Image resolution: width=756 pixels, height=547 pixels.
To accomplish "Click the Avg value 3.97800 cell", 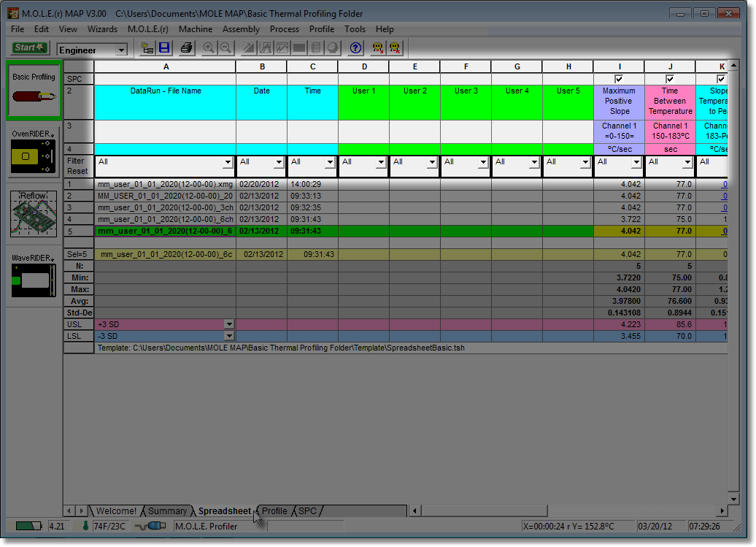I will coord(619,301).
